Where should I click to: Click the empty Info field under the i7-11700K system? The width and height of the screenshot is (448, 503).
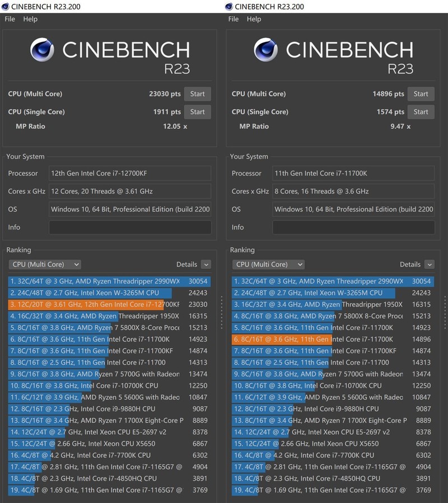coord(353,227)
